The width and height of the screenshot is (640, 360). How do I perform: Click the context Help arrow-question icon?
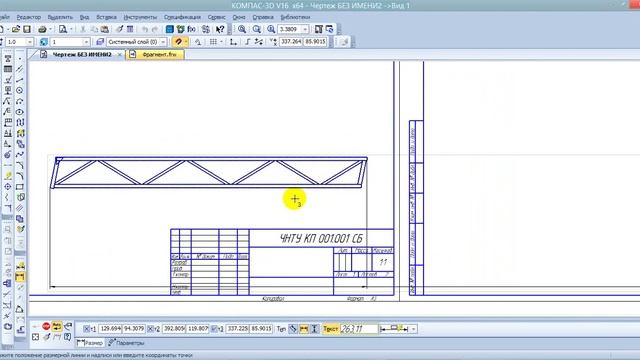tap(220, 29)
